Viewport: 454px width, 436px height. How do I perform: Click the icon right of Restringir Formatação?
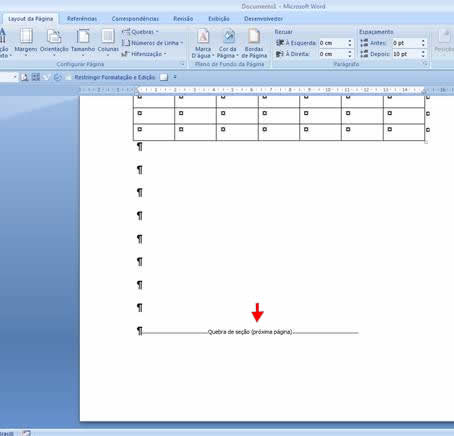(164, 77)
